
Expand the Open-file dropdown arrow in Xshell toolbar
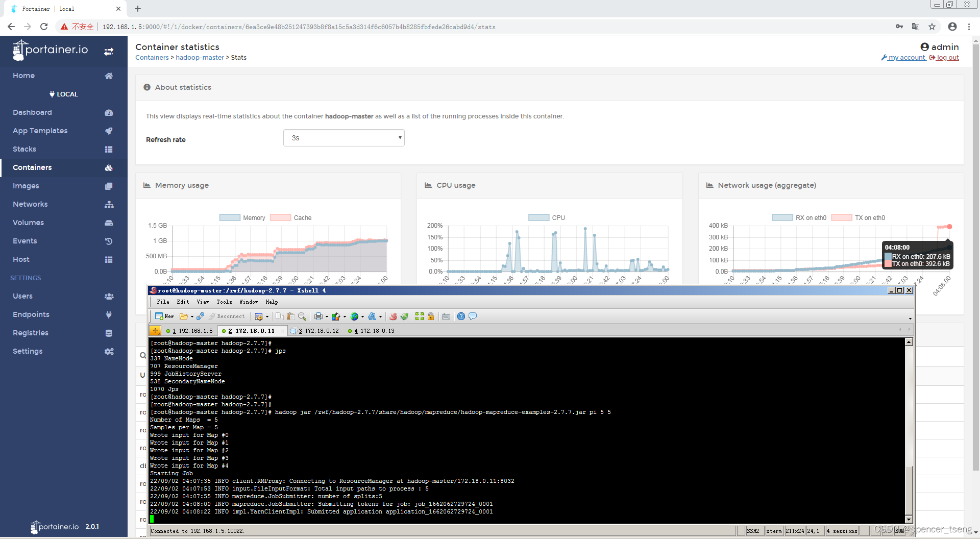point(192,316)
